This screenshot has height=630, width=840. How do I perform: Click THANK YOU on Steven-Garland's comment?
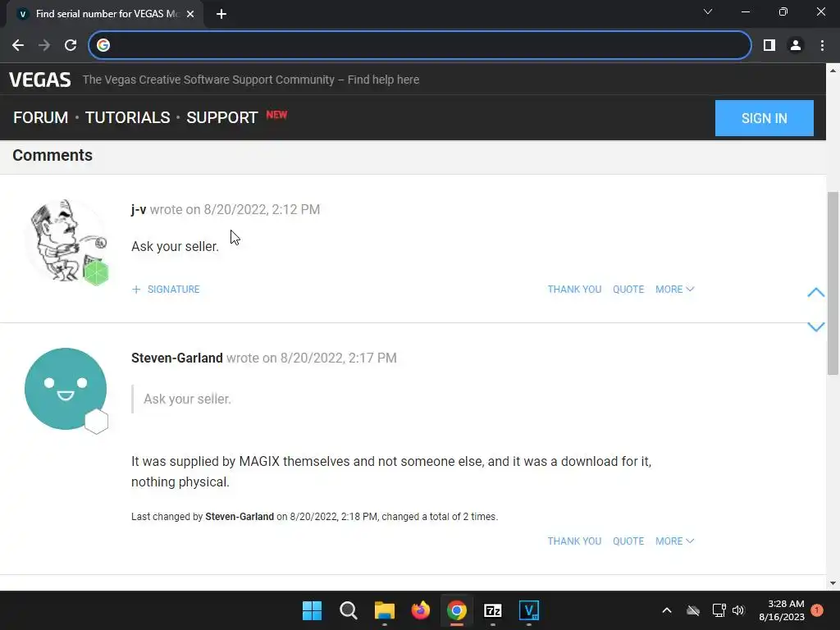tap(574, 541)
